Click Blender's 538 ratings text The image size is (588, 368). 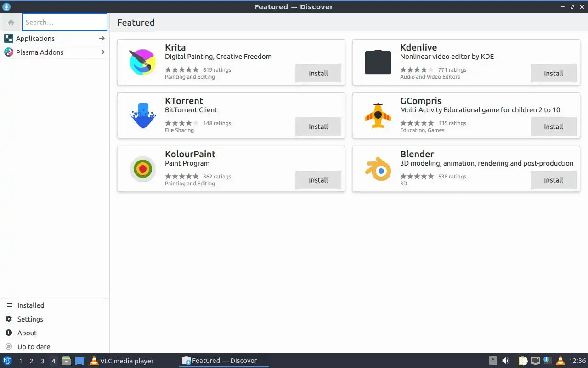point(452,177)
